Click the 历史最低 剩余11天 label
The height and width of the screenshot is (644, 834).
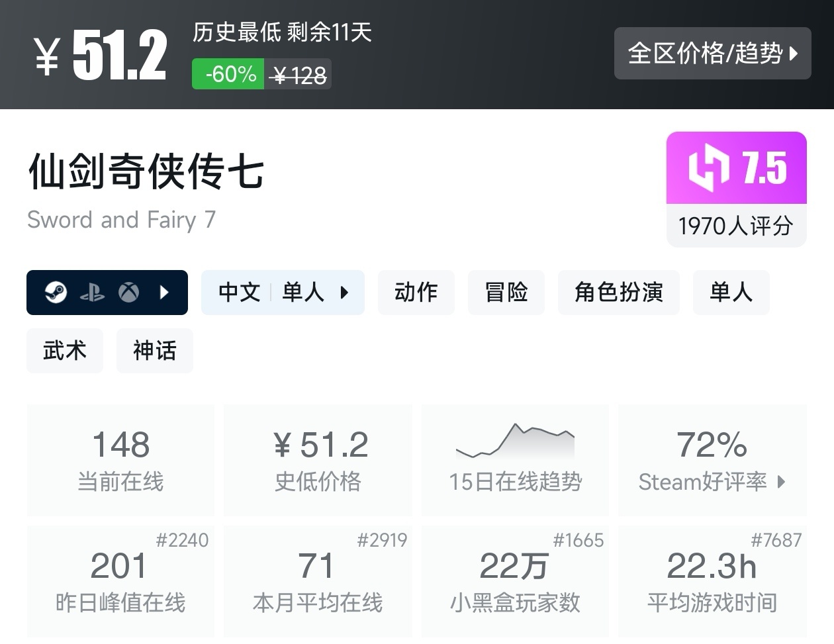pos(283,32)
